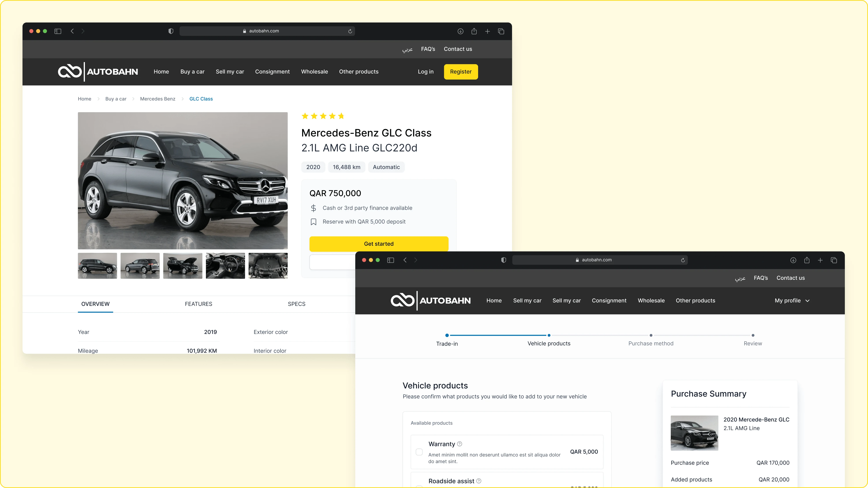This screenshot has height=488, width=868.
Task: Open downloads icon in front browser toolbar
Action: 793,260
